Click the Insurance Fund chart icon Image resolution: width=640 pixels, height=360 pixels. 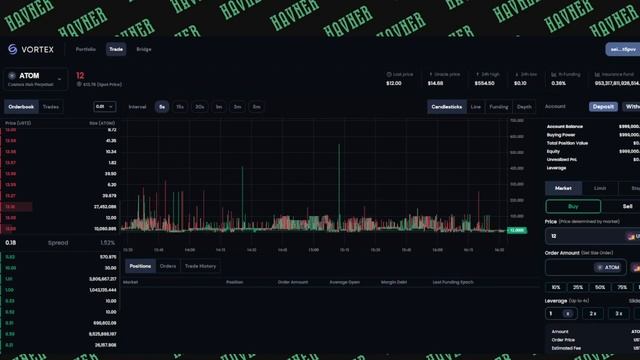click(597, 75)
